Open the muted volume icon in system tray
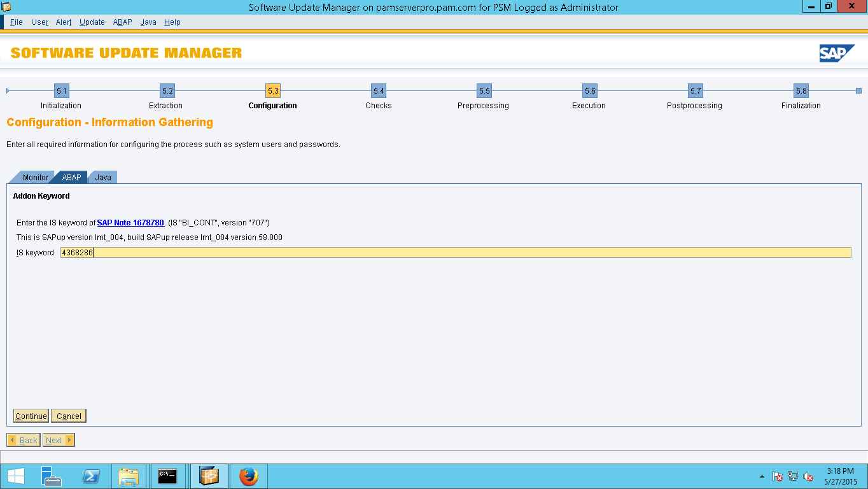868x489 pixels. [809, 476]
